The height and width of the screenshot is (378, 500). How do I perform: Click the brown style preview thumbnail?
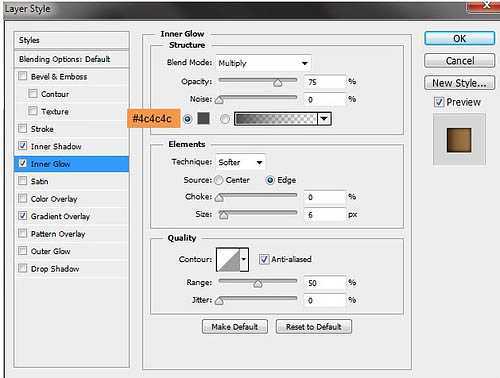click(459, 140)
